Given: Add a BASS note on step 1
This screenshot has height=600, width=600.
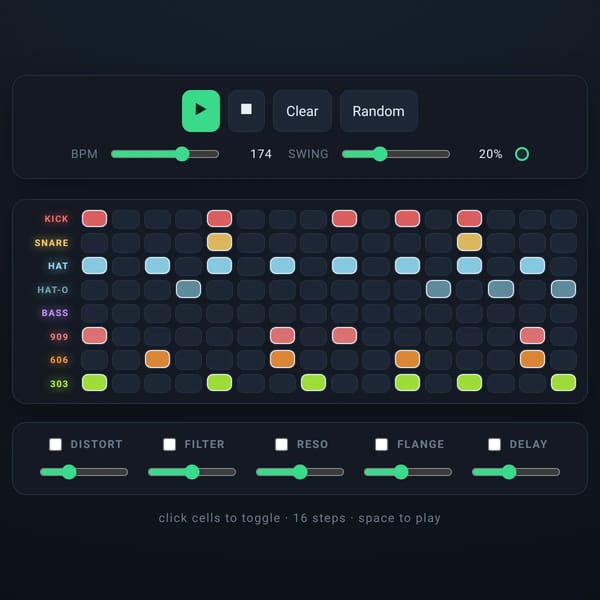Looking at the screenshot, I should pyautogui.click(x=95, y=313).
